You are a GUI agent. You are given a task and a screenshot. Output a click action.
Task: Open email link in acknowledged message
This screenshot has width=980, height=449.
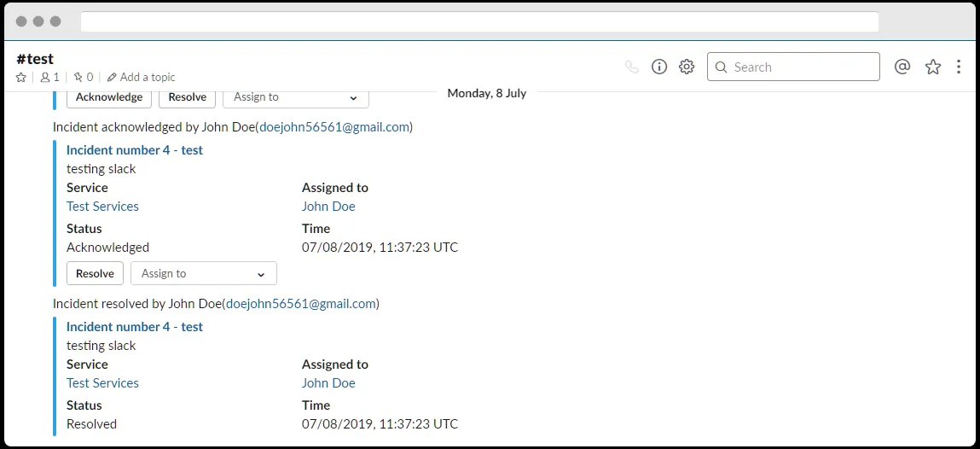pyautogui.click(x=334, y=127)
